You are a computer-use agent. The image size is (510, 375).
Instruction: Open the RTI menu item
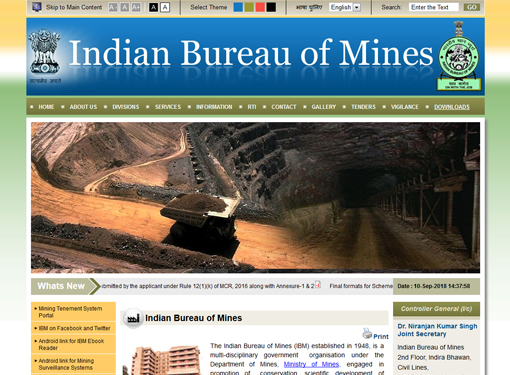pos(252,107)
